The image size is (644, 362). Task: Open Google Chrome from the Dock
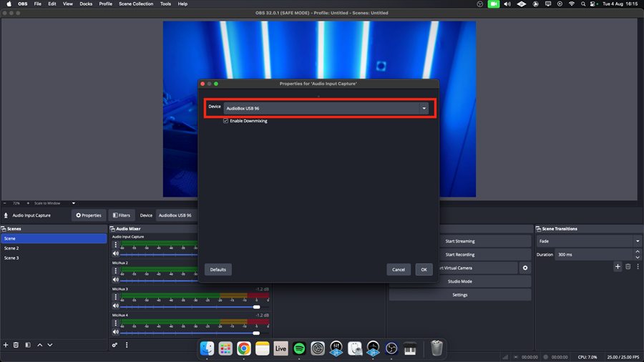243,348
